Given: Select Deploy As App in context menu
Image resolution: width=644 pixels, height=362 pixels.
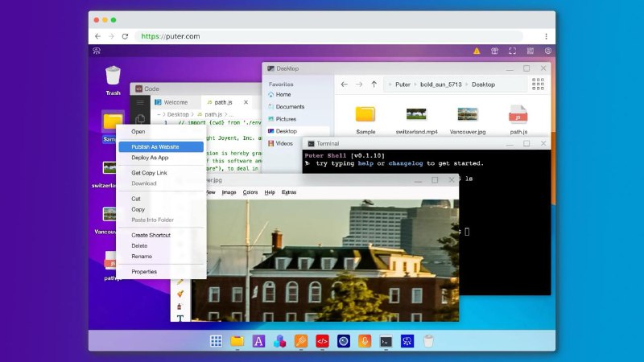Looking at the screenshot, I should 150,158.
